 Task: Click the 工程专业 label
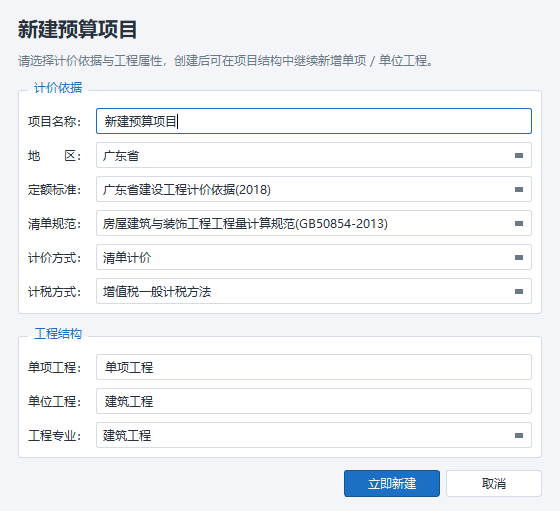click(55, 436)
